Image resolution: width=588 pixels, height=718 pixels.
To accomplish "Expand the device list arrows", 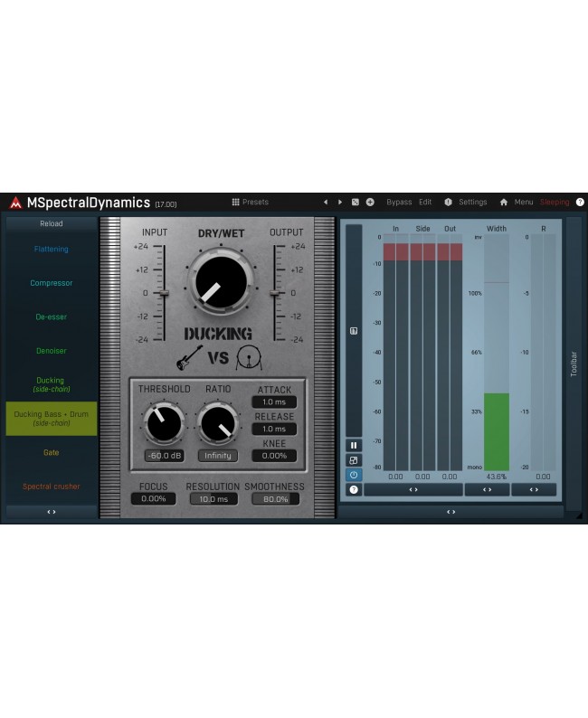I will [52, 512].
